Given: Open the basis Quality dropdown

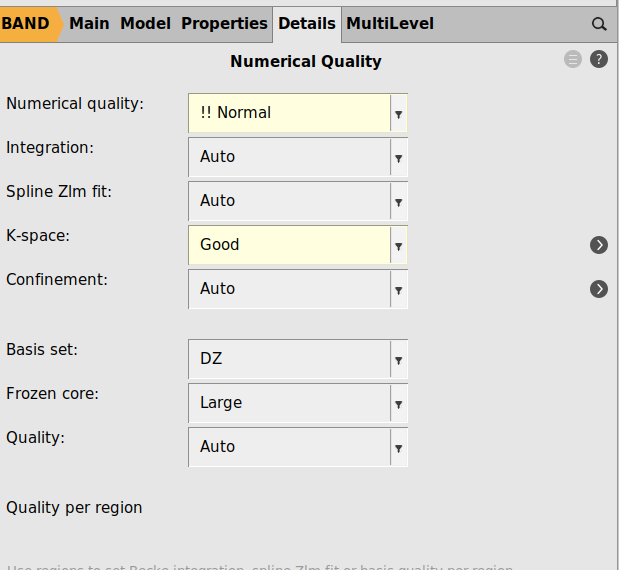Looking at the screenshot, I should (x=297, y=447).
